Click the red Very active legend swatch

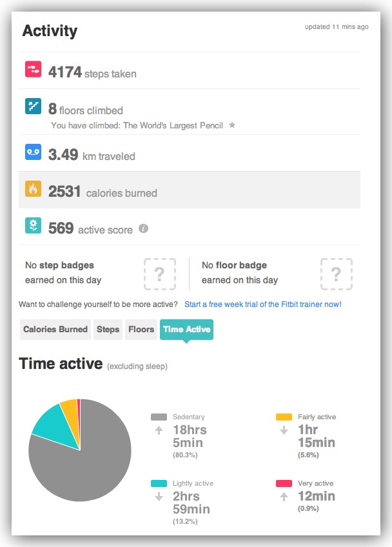[284, 484]
